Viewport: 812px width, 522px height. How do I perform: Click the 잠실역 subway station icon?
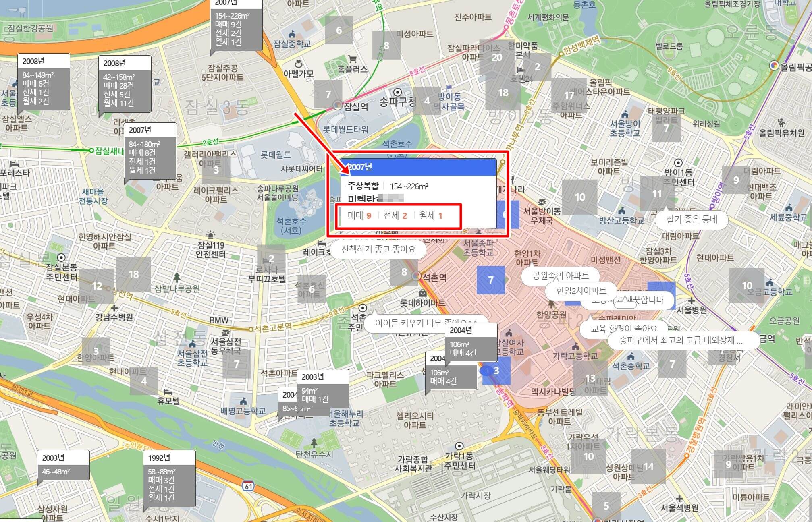338,106
